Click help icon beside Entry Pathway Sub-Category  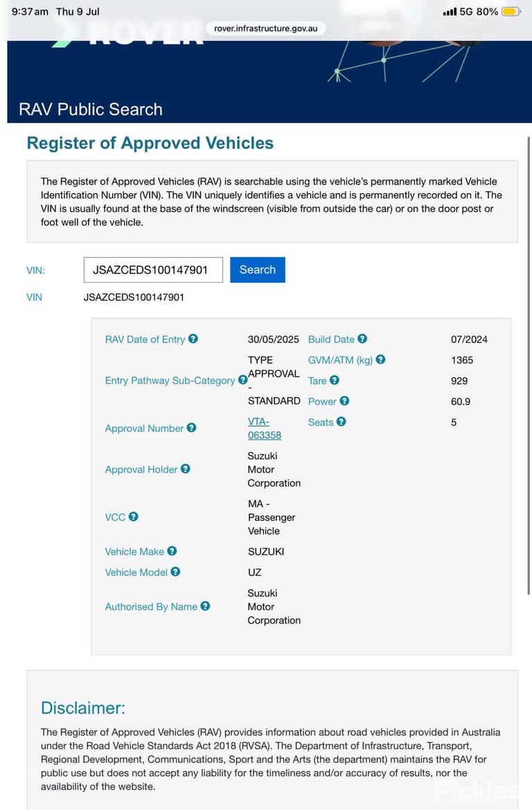coord(242,380)
